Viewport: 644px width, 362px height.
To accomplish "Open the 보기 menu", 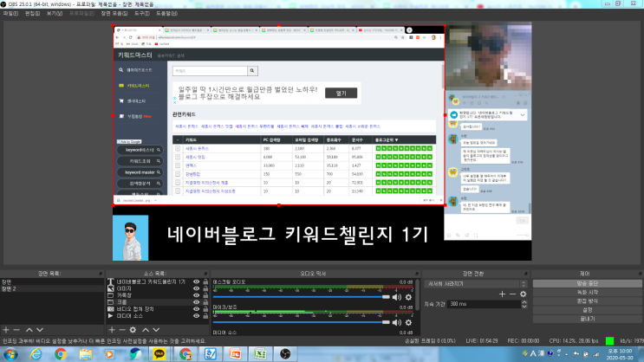I will tap(55, 14).
